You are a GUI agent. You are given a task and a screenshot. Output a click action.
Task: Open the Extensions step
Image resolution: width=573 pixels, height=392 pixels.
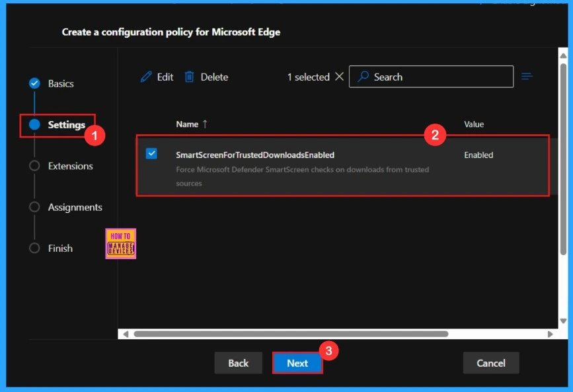click(71, 166)
